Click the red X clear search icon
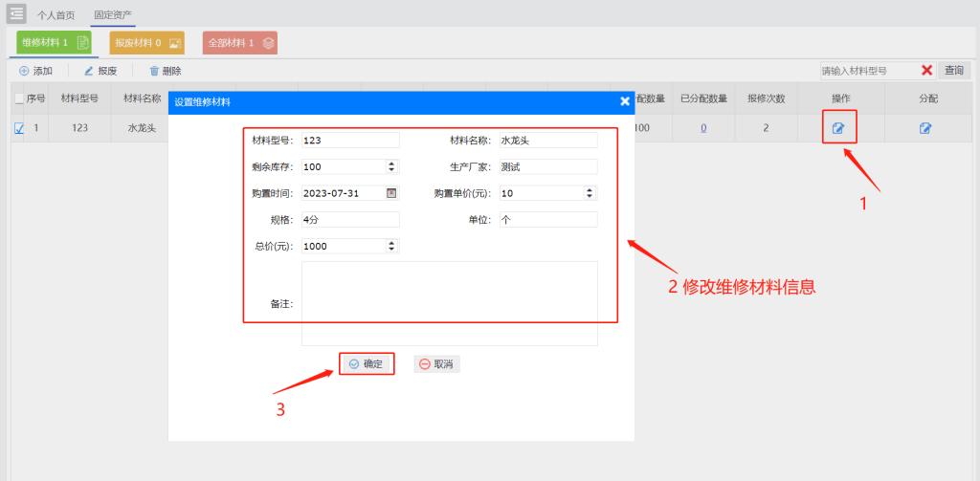 pyautogui.click(x=926, y=71)
